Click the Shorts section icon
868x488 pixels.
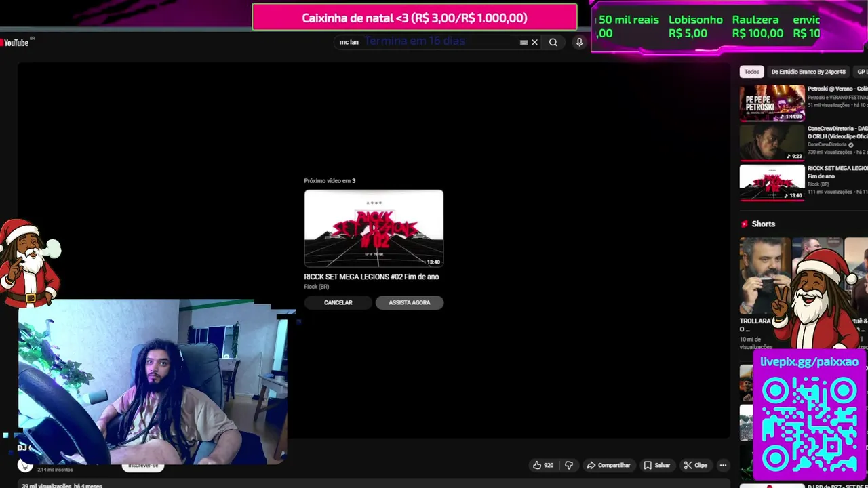coord(745,224)
